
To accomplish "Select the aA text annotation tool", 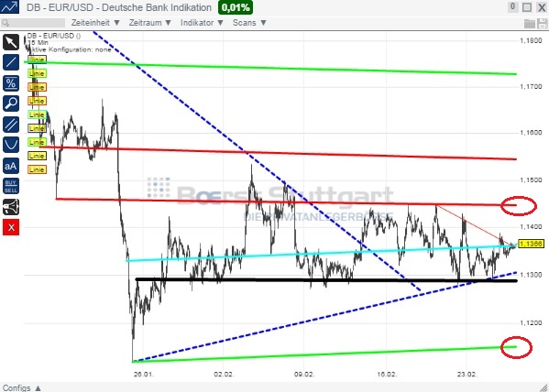I will click(x=11, y=166).
